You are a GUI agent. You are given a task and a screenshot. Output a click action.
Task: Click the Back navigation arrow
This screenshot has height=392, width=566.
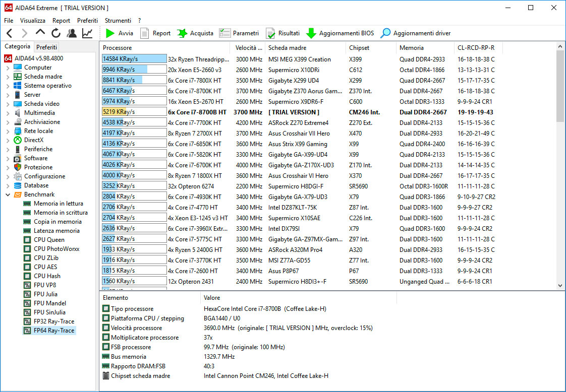tap(10, 34)
